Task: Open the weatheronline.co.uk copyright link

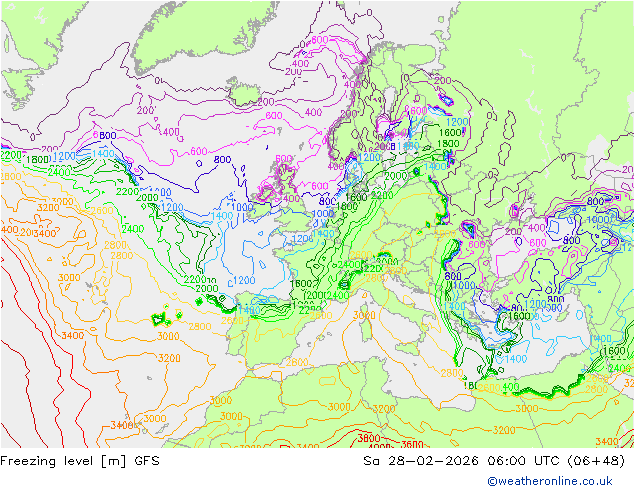Action: tap(550, 481)
